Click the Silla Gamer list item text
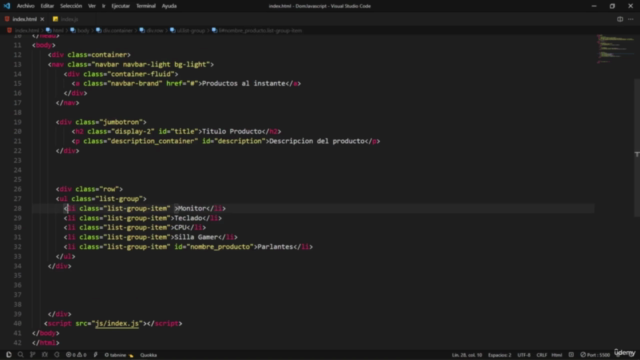 coord(196,237)
